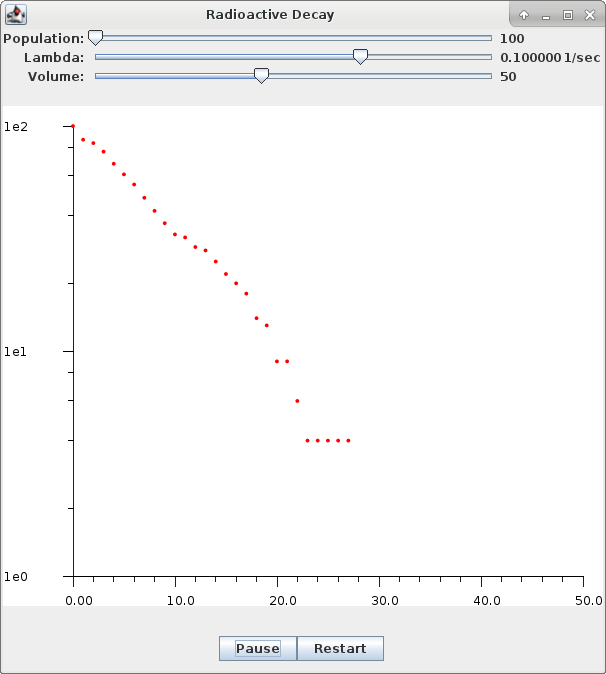
Task: Click the Lambda value 0.100000 1/sec
Action: click(550, 58)
